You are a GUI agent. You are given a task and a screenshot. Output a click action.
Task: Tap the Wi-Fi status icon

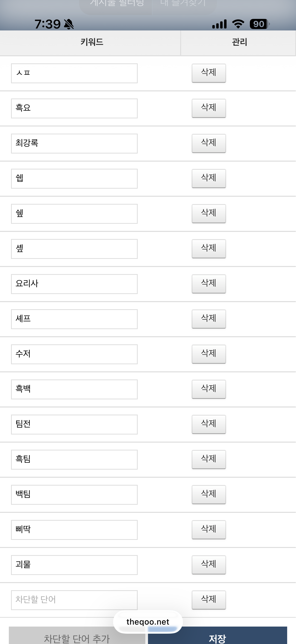coord(238,24)
